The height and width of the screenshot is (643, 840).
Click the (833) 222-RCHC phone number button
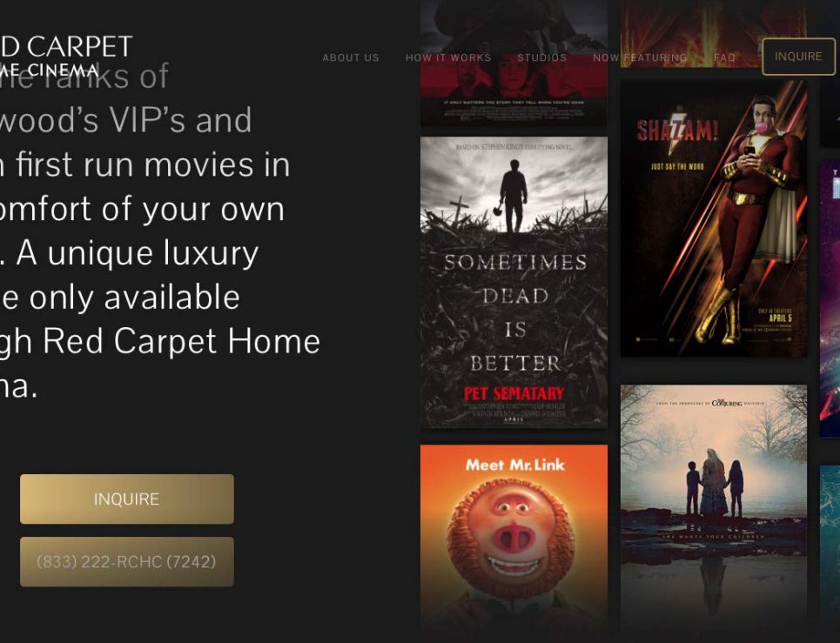[x=127, y=561]
